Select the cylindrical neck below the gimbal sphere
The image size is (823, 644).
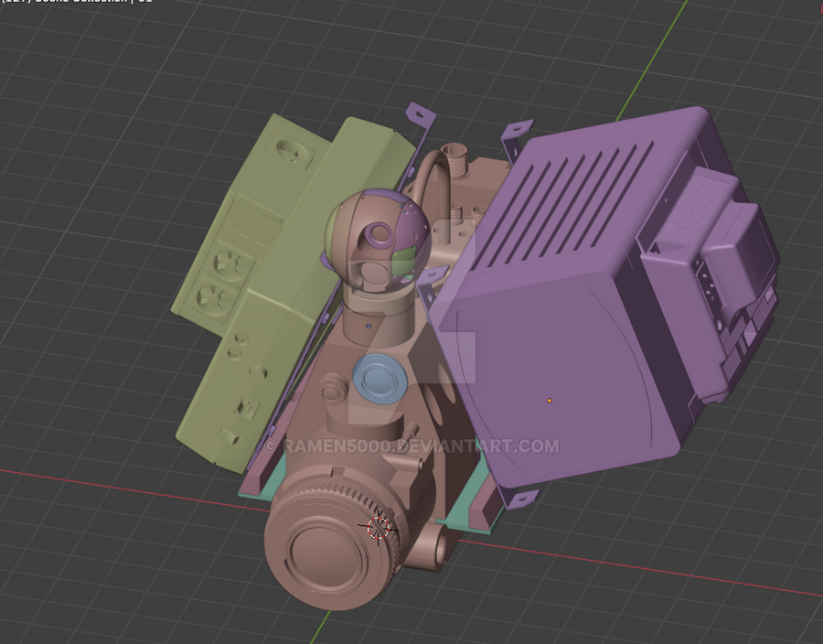coord(377,315)
